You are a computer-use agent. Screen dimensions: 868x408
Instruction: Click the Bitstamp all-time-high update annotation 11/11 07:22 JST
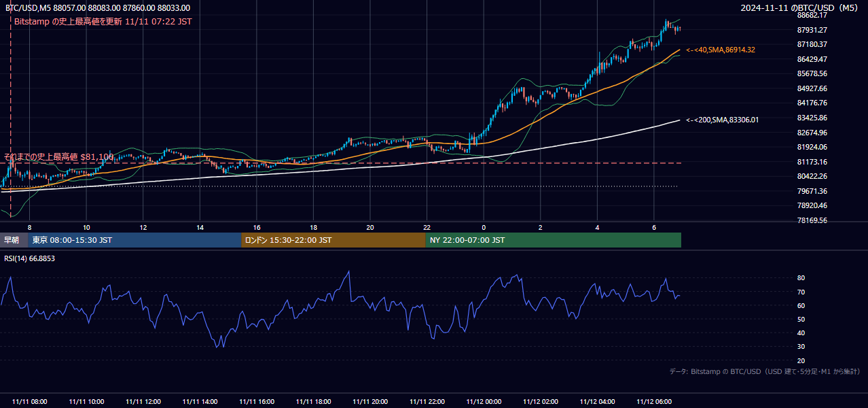click(x=103, y=21)
